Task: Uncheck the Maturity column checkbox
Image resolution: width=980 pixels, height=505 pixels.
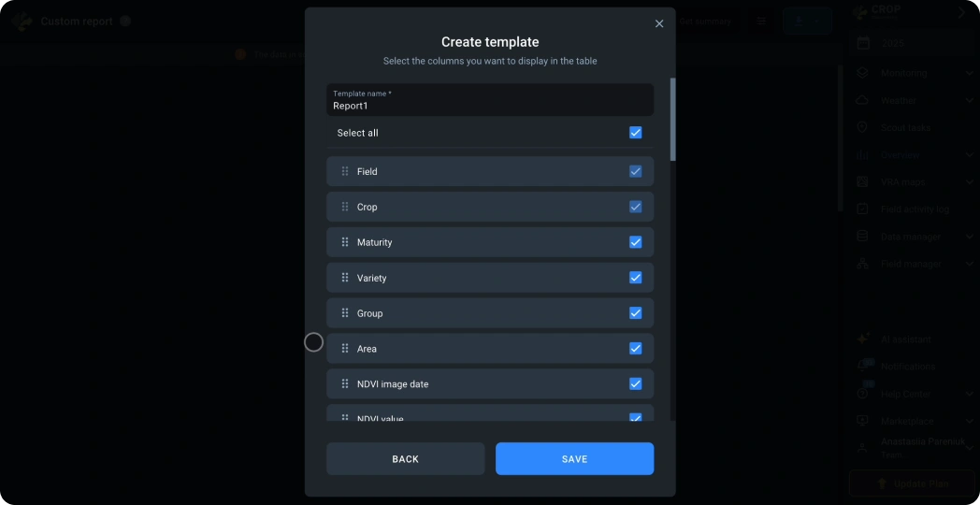Action: [x=636, y=242]
